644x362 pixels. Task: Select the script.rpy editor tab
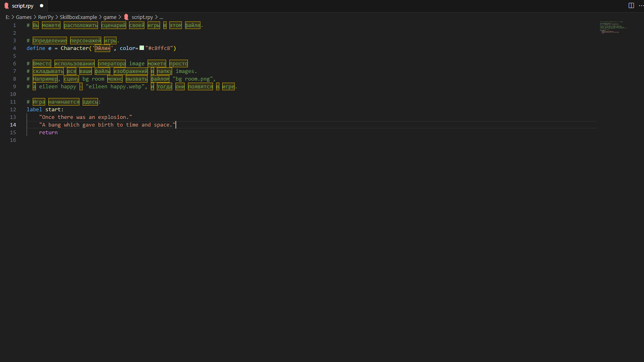pyautogui.click(x=23, y=6)
